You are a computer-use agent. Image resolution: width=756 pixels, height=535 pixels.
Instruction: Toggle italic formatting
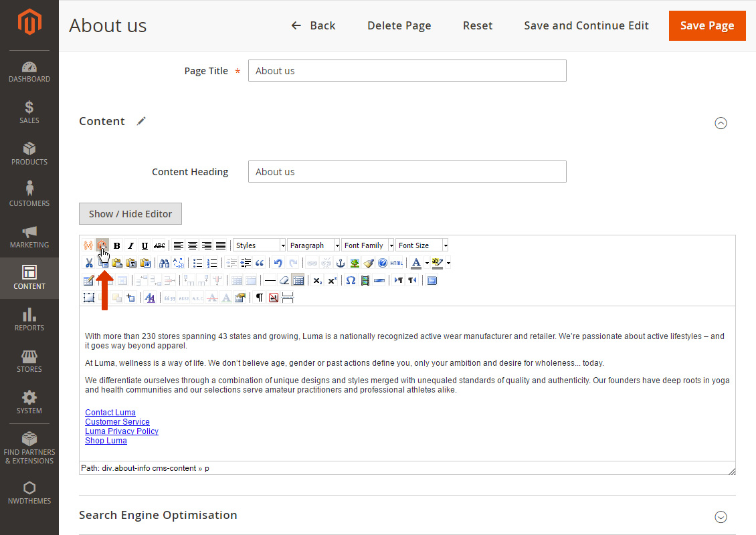[x=130, y=245]
